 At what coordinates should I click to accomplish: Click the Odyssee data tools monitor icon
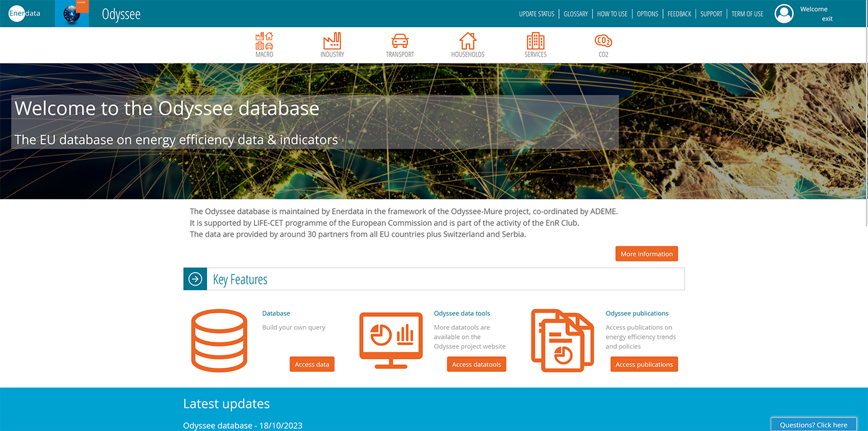[392, 340]
